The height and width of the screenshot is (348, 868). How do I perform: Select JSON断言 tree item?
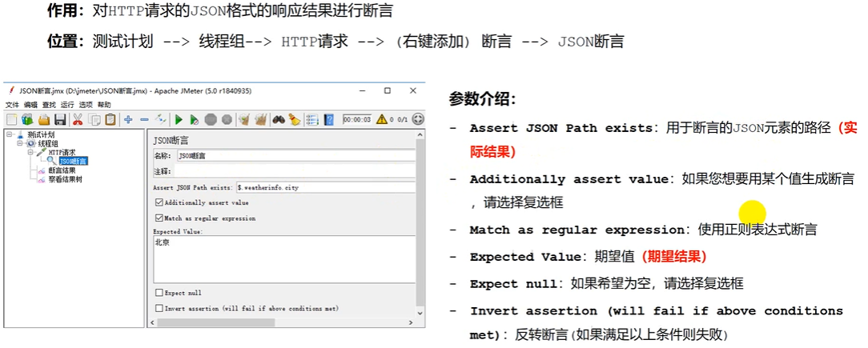pos(73,161)
